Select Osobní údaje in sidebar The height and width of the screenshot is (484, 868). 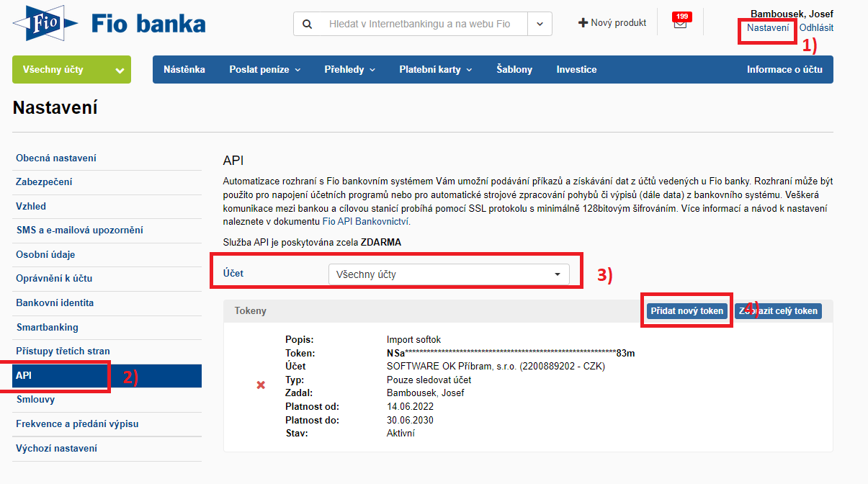click(x=45, y=254)
